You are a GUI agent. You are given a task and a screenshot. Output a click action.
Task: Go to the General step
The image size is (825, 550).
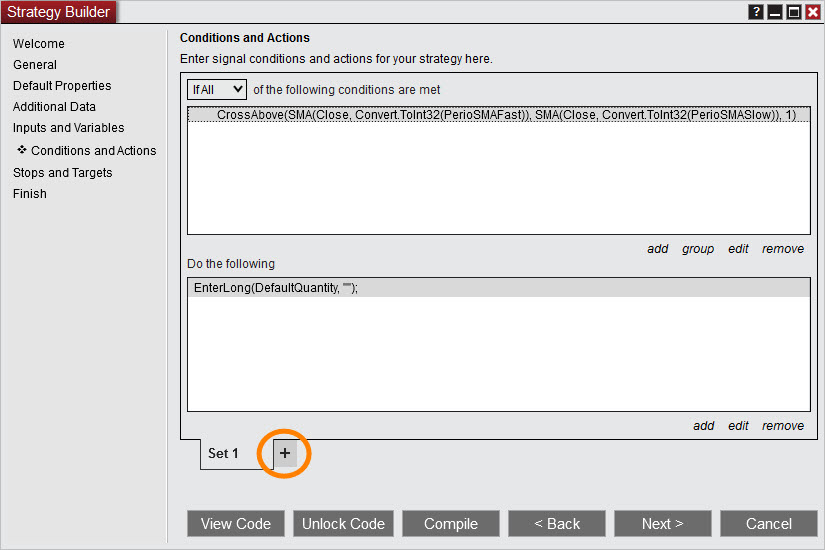pyautogui.click(x=35, y=65)
